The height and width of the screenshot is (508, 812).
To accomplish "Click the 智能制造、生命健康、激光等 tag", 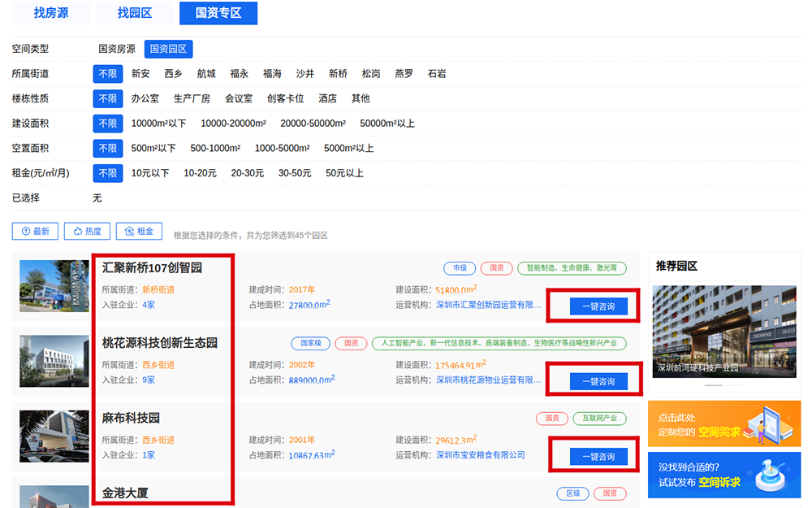I will coord(572,268).
